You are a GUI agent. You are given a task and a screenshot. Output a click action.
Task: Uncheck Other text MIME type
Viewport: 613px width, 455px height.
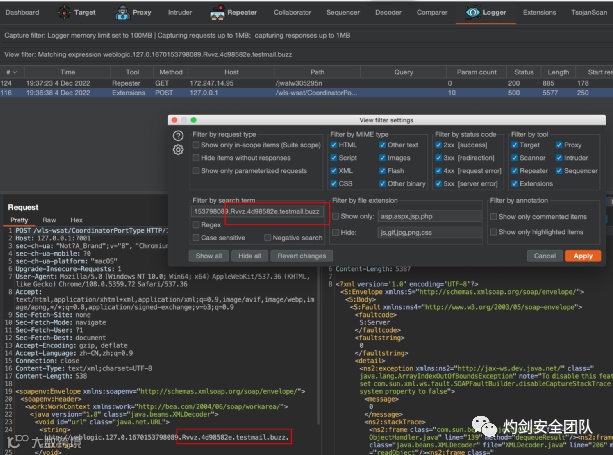[382, 145]
